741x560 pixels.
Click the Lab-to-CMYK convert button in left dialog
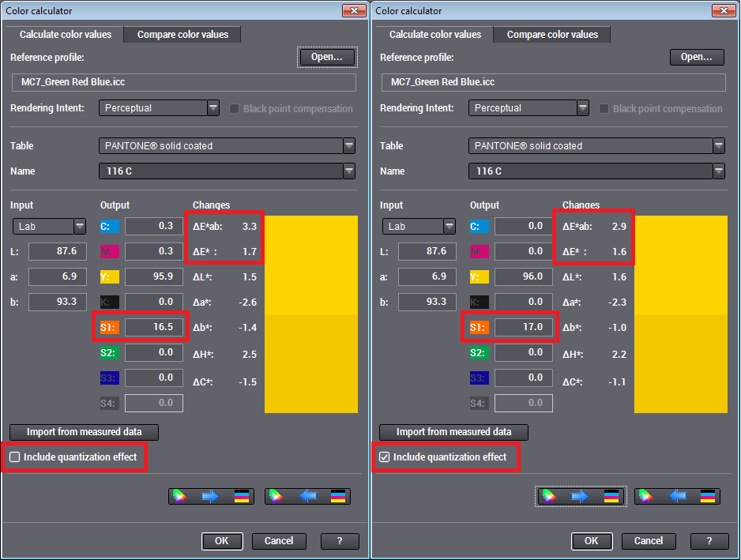click(x=211, y=496)
